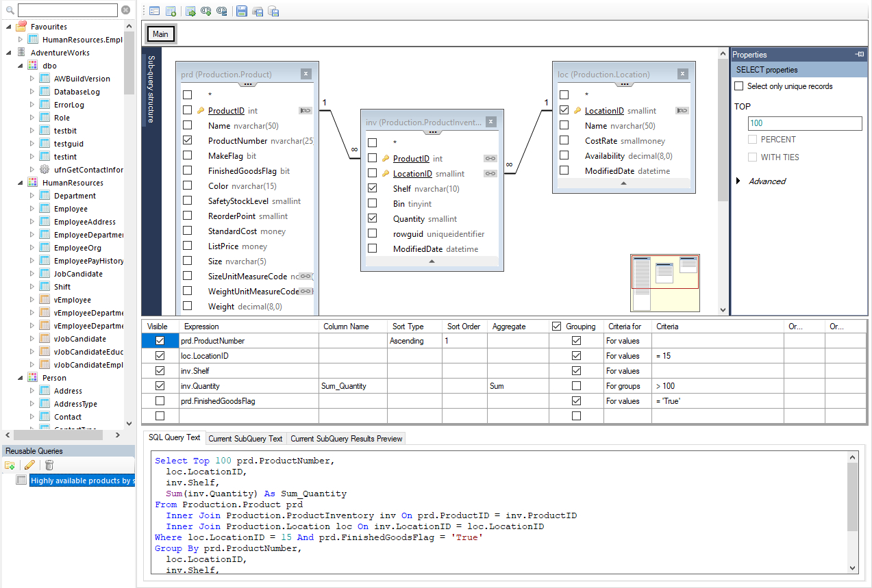Click the trash delete icon in Reusable Queries
Viewport: 872px width, 588px height.
pyautogui.click(x=49, y=465)
